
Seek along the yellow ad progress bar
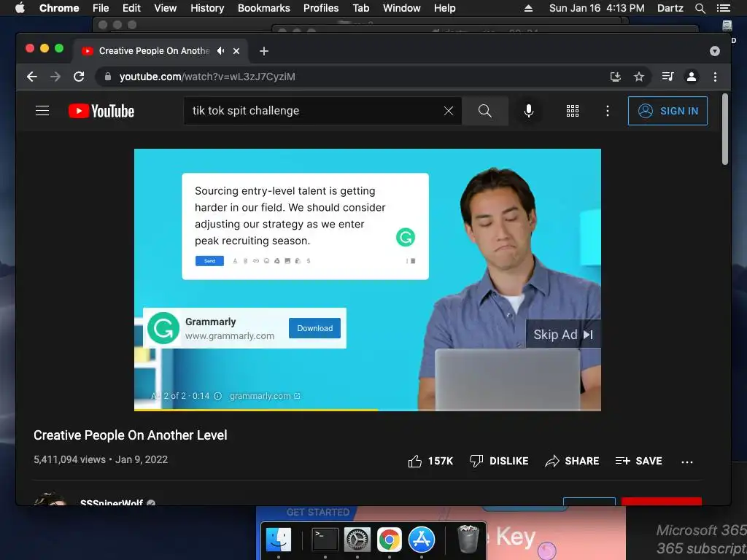pyautogui.click(x=368, y=409)
